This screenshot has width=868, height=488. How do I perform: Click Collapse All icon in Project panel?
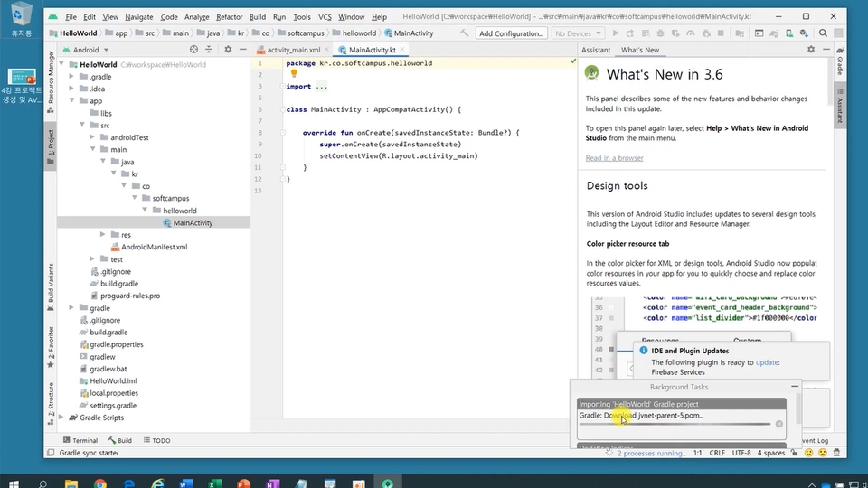(209, 49)
